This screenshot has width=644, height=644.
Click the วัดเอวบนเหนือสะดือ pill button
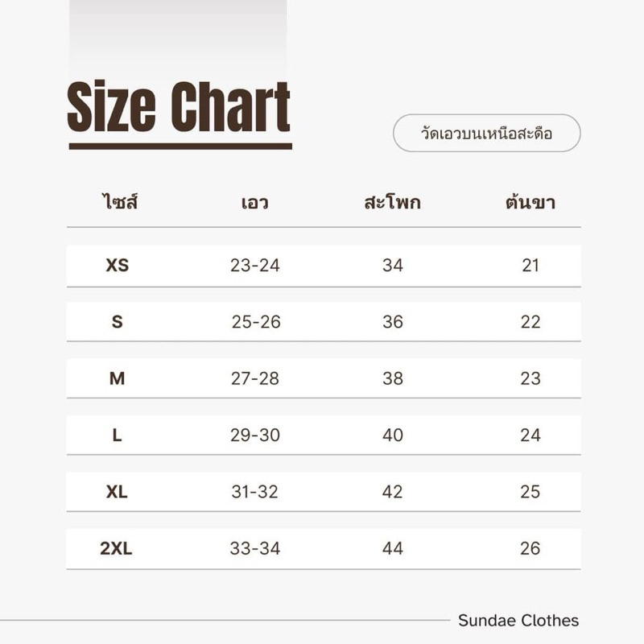(486, 134)
